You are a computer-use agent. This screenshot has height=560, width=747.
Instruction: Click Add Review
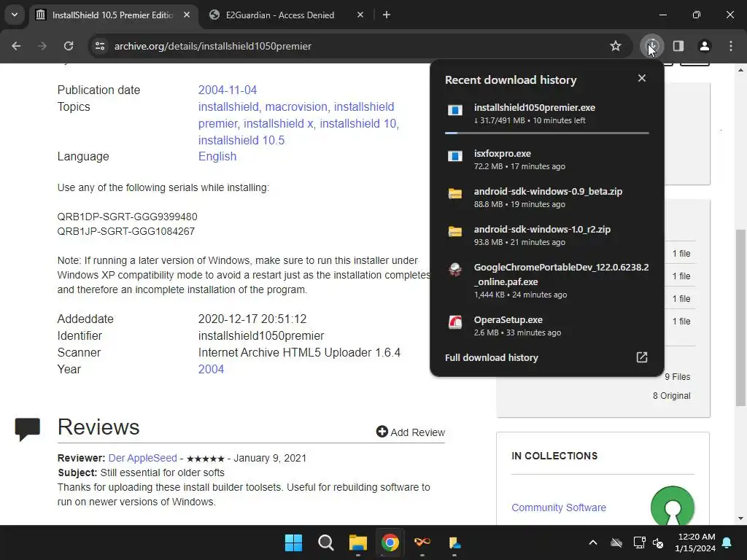click(411, 432)
